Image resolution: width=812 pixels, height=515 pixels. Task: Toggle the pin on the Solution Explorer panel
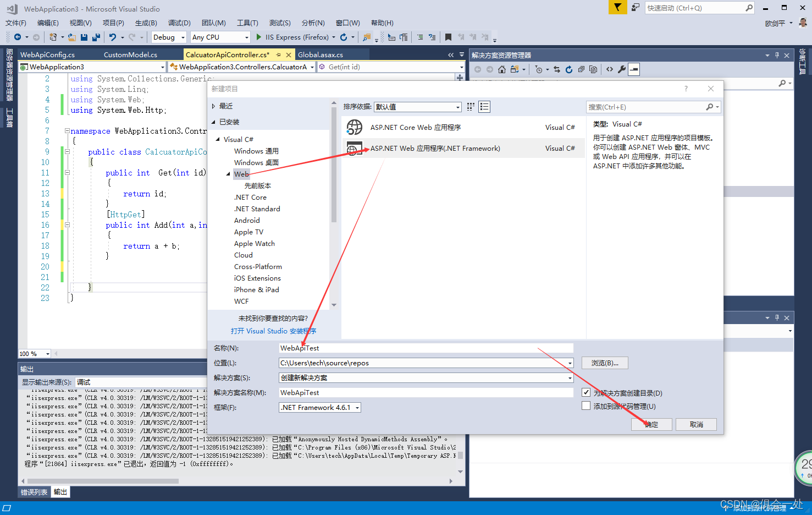click(777, 54)
